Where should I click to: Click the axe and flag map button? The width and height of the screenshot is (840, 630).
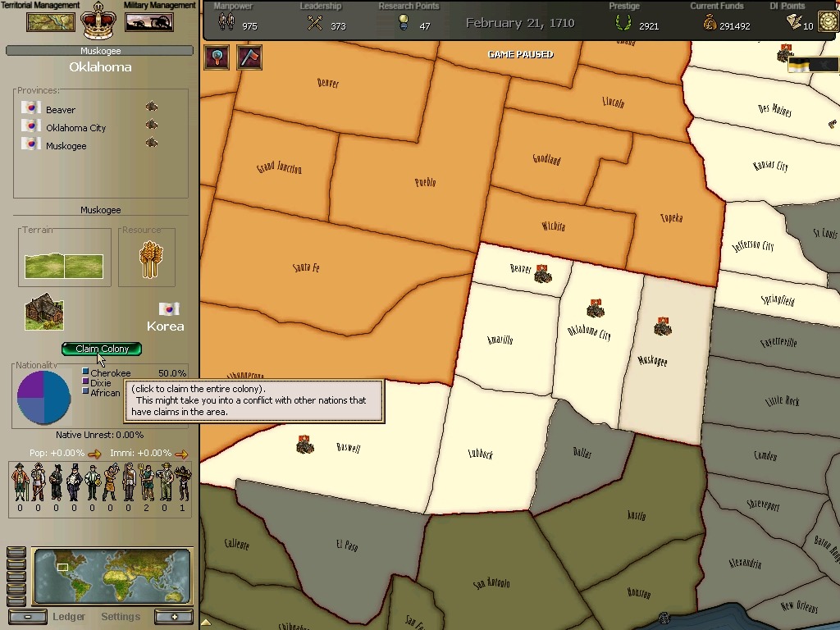click(249, 57)
